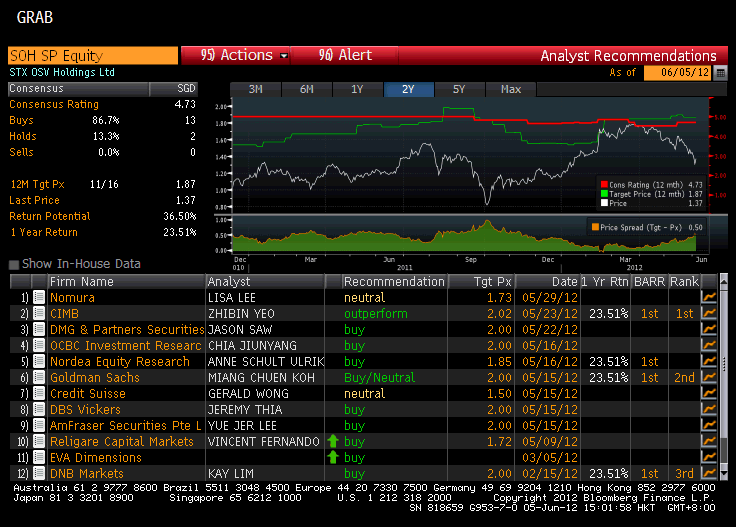Open the Credit Suisse firm link

[88, 393]
